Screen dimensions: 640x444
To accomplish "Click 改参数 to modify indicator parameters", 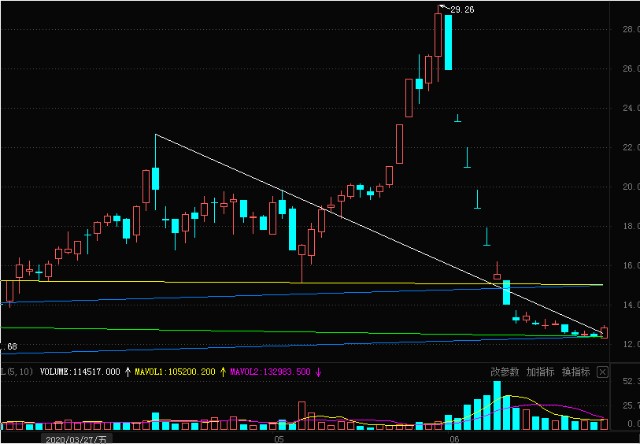I will coord(506,371).
